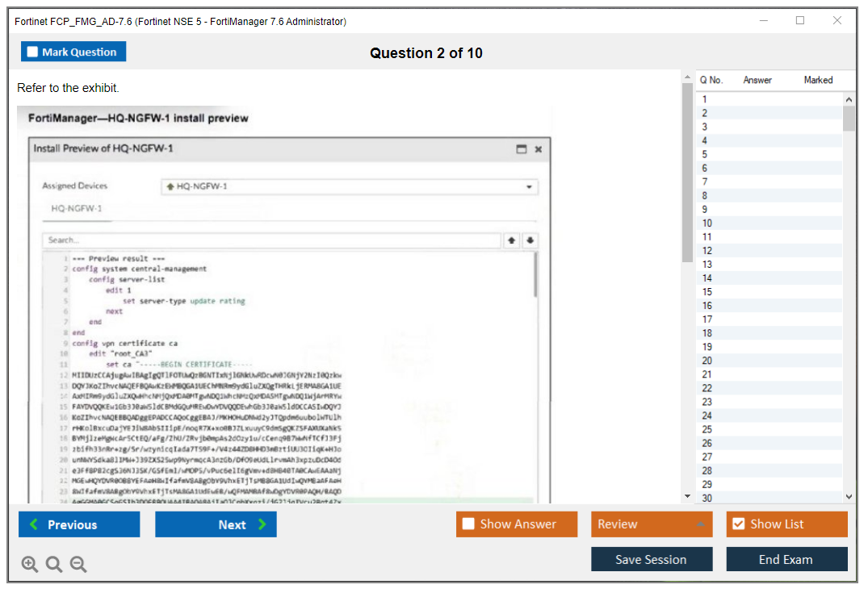Click the End Exam button

tap(786, 559)
